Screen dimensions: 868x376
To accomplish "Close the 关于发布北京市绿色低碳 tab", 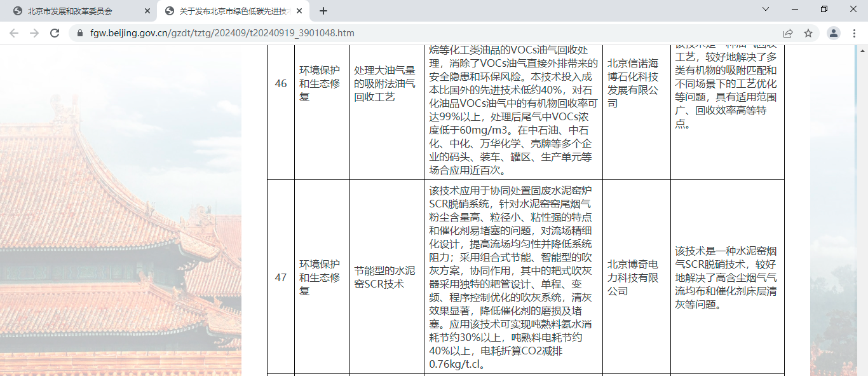I will (x=300, y=11).
